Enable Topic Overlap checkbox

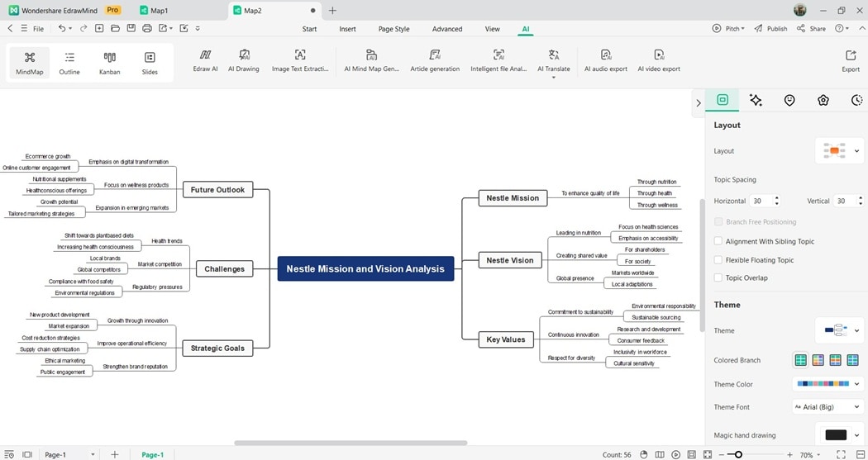point(718,277)
